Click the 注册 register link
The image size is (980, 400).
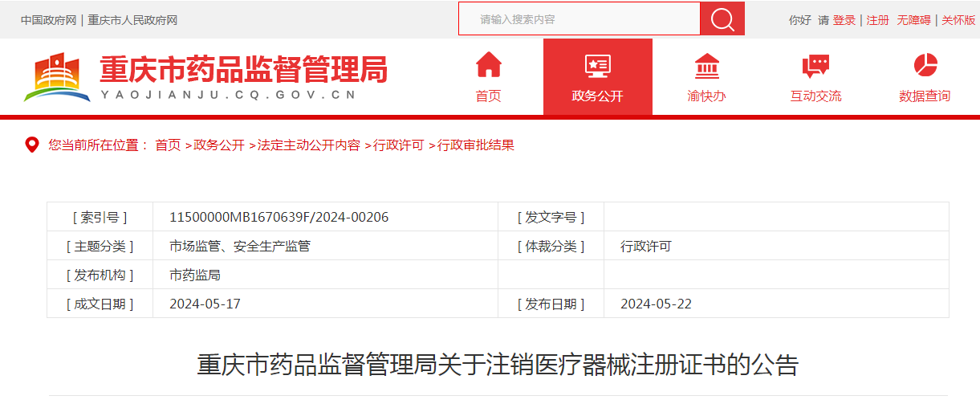(x=878, y=20)
